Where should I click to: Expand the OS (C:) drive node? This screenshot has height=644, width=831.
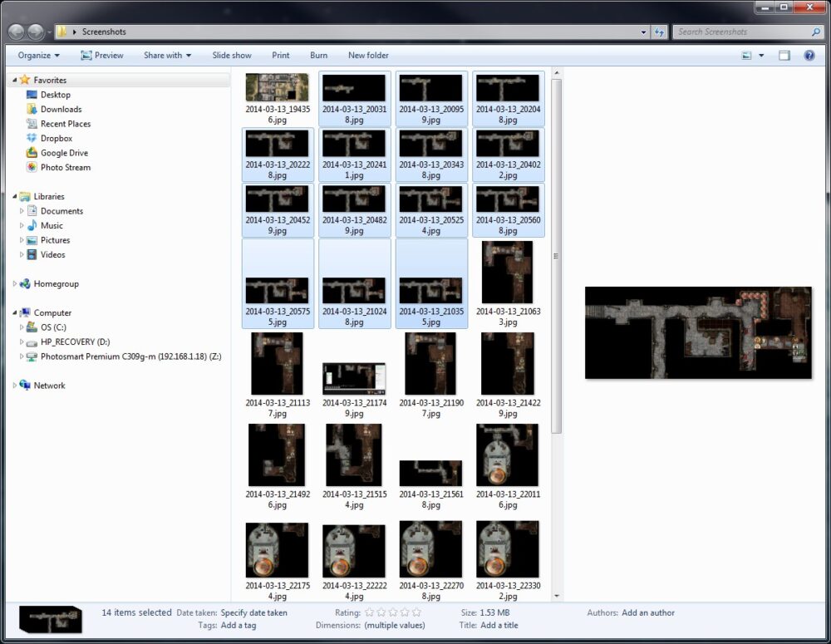22,327
